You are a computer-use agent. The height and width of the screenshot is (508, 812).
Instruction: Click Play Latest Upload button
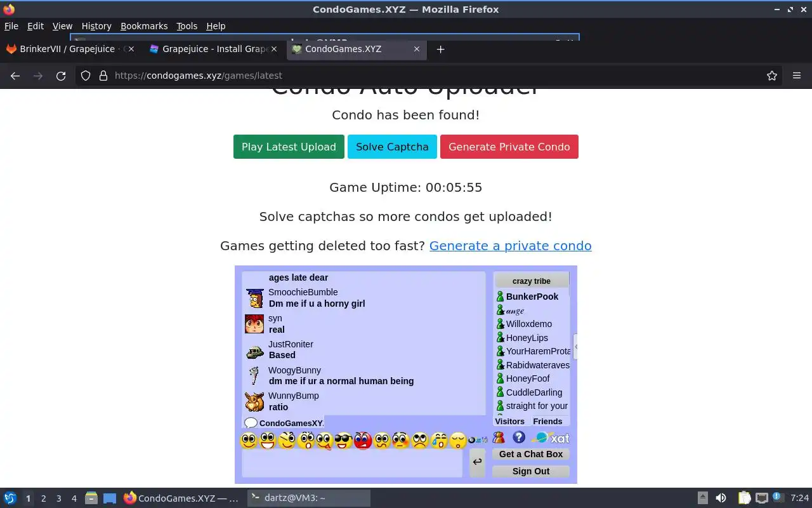coord(289,147)
